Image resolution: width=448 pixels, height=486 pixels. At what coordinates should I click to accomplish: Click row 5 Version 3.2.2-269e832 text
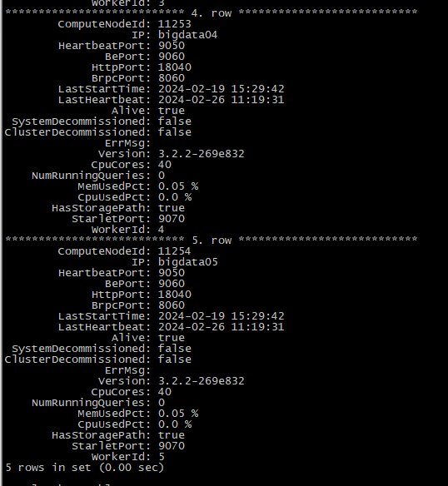(x=201, y=381)
